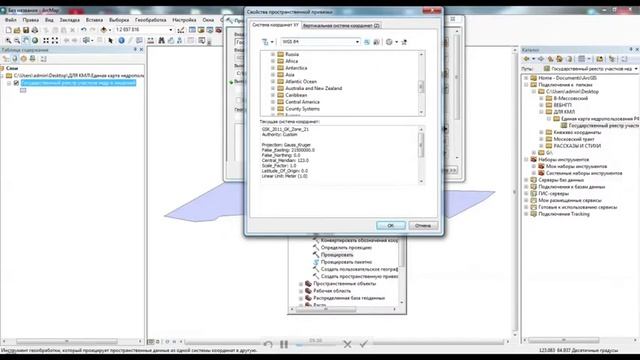Image resolution: width=640 pixels, height=360 pixels.
Task: Click the favorites star icon in the dialog toolbar
Action: (x=404, y=42)
